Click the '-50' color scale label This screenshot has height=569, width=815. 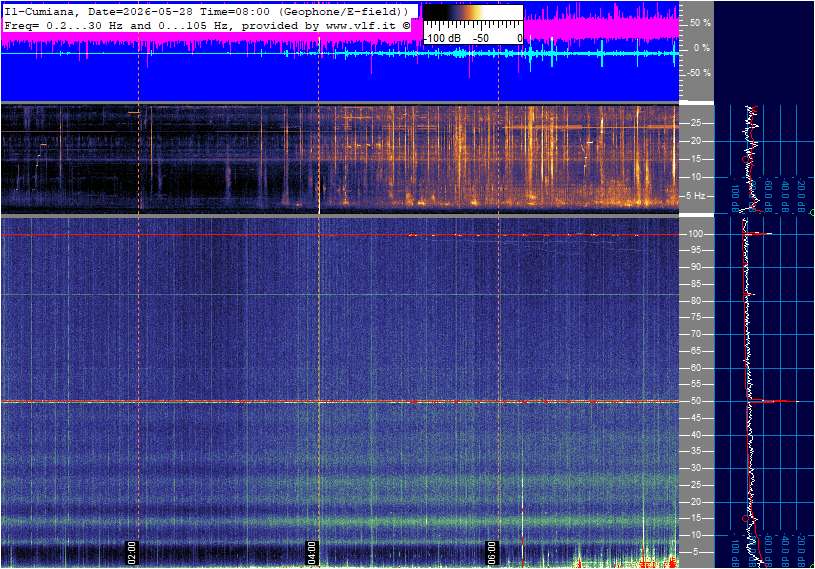click(x=481, y=38)
